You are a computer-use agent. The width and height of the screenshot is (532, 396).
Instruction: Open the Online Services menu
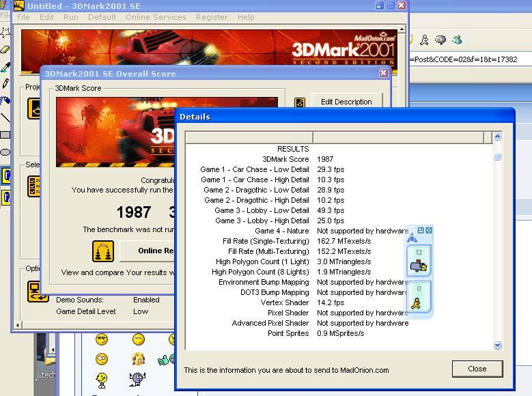point(156,17)
